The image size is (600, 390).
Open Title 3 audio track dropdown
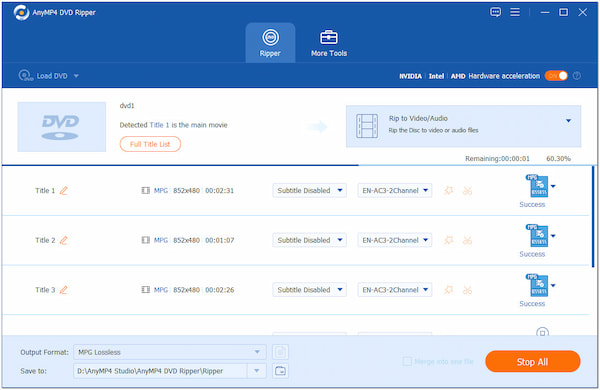click(395, 290)
